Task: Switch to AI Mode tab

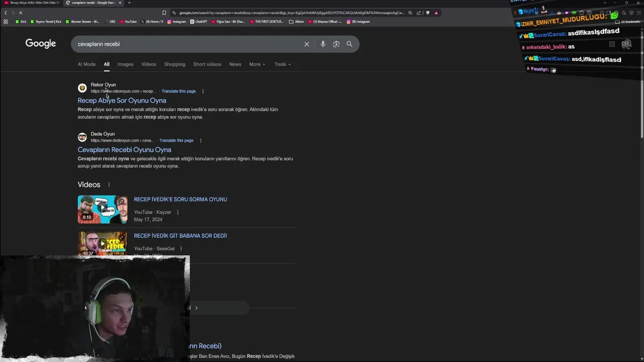Action: click(x=87, y=64)
